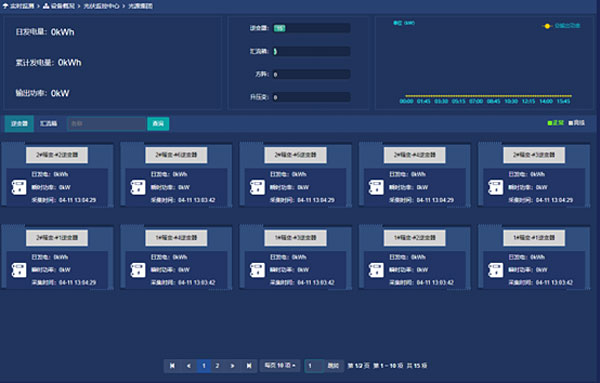Click inverter icon in 1#箱变-#2逆变器 card
Image resolution: width=600 pixels, height=383 pixels.
point(376,270)
